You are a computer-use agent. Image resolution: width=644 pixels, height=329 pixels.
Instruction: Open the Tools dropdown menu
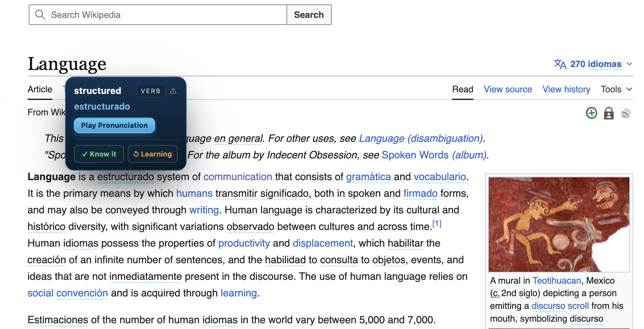point(616,89)
